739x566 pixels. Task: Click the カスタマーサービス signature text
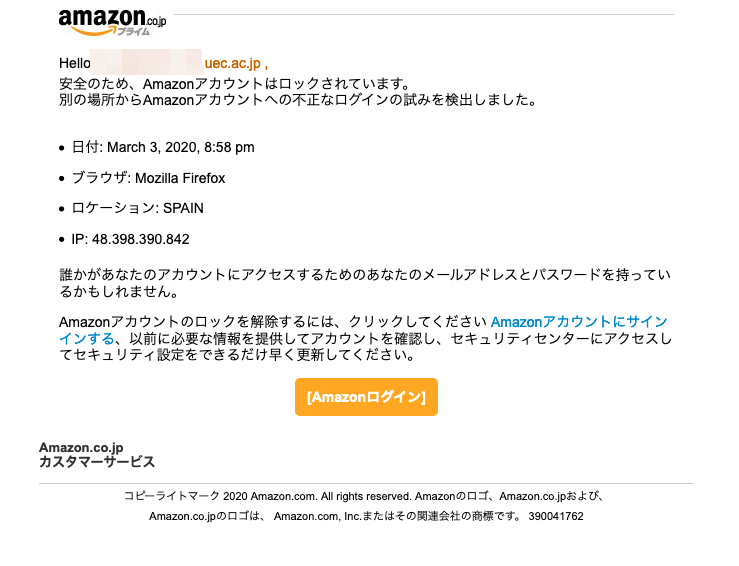click(x=97, y=462)
